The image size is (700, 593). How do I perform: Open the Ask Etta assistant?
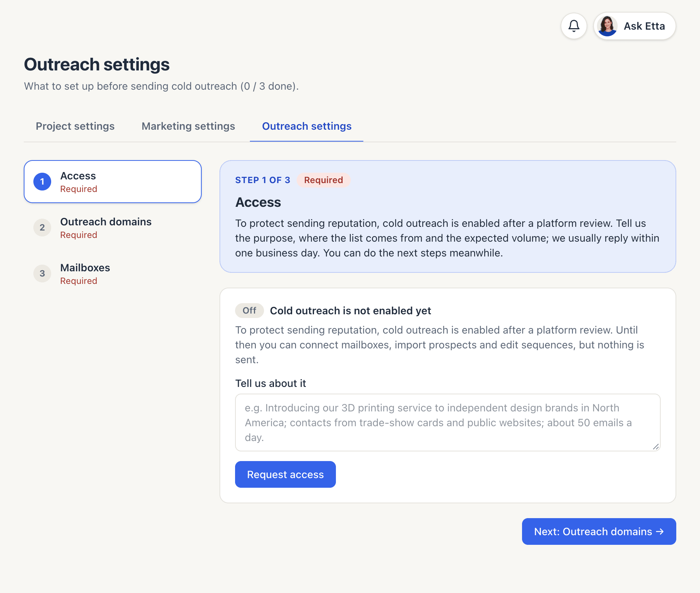(x=635, y=26)
